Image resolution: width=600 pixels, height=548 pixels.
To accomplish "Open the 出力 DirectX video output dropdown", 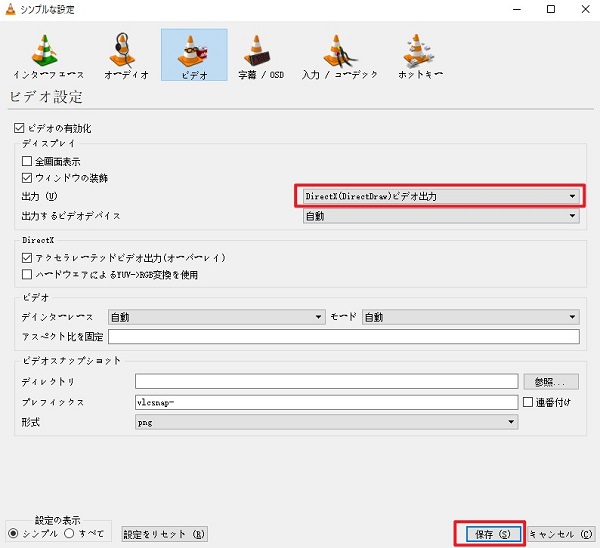I will (441, 196).
